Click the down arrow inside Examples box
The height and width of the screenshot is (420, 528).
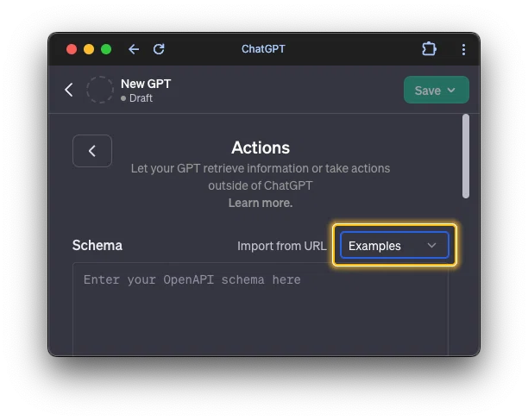[x=431, y=246]
